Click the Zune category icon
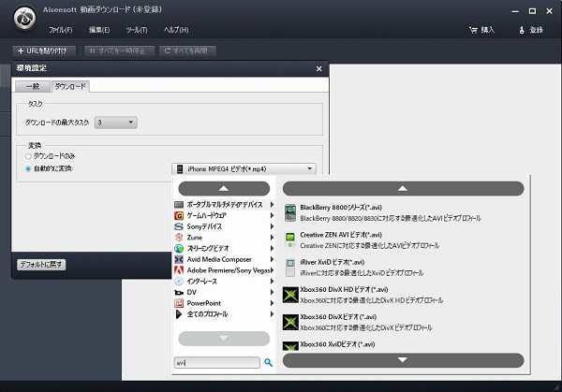 (179, 238)
